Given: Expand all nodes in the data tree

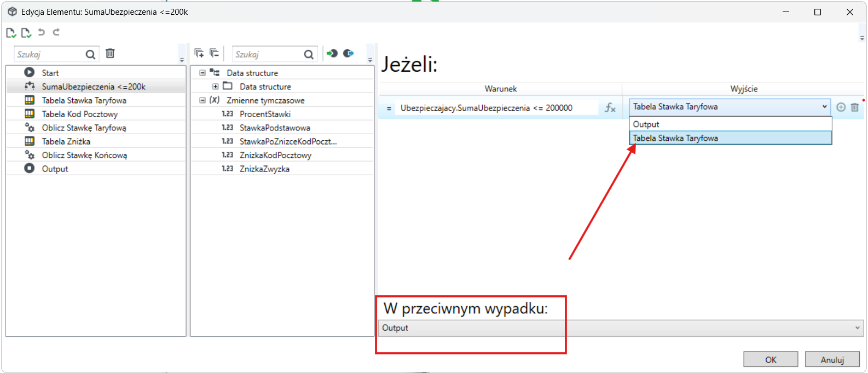Looking at the screenshot, I should [199, 53].
